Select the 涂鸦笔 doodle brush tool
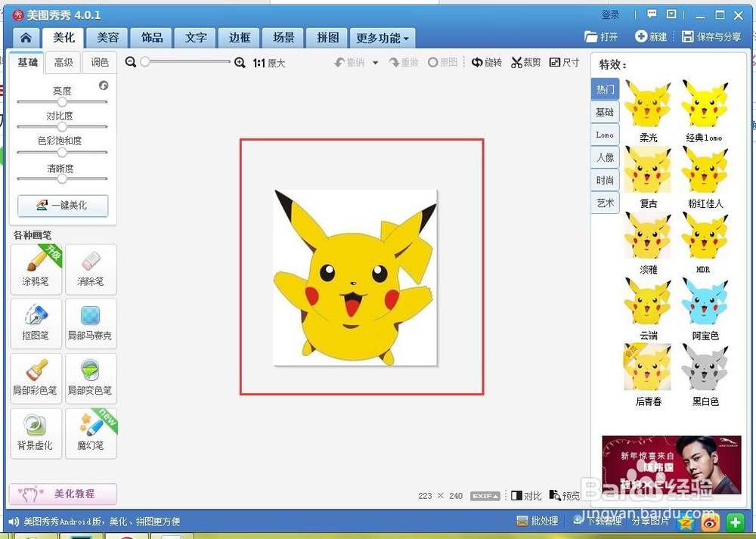This screenshot has width=756, height=539. point(36,269)
